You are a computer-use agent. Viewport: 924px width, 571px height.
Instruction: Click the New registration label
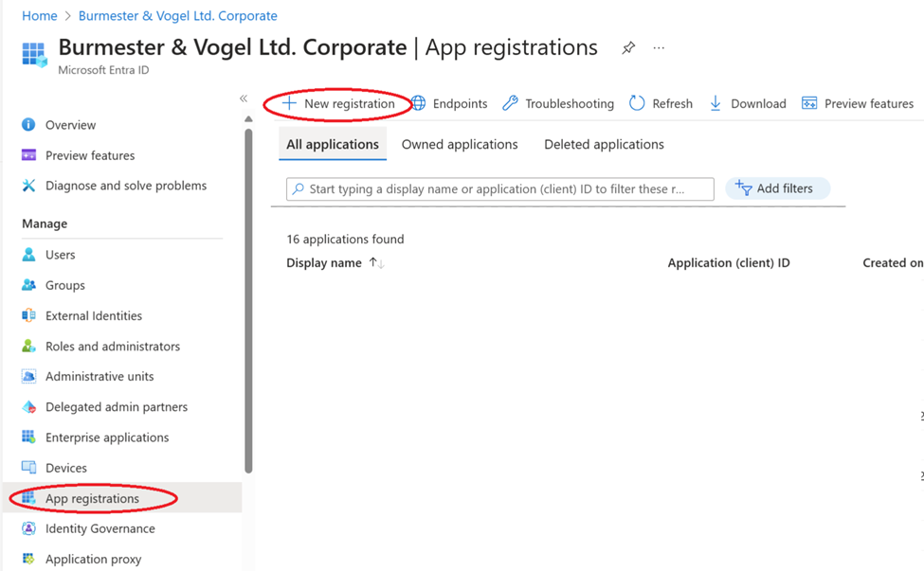click(x=350, y=103)
